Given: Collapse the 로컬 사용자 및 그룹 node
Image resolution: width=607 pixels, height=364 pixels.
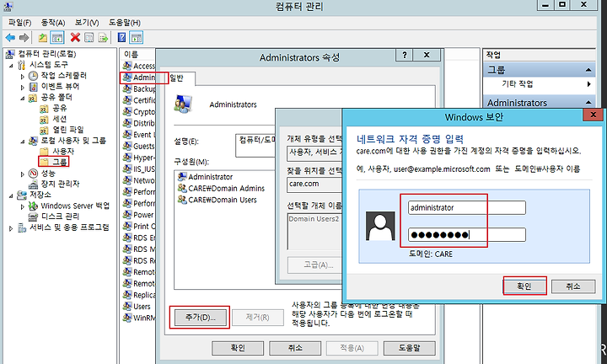Looking at the screenshot, I should 23,141.
